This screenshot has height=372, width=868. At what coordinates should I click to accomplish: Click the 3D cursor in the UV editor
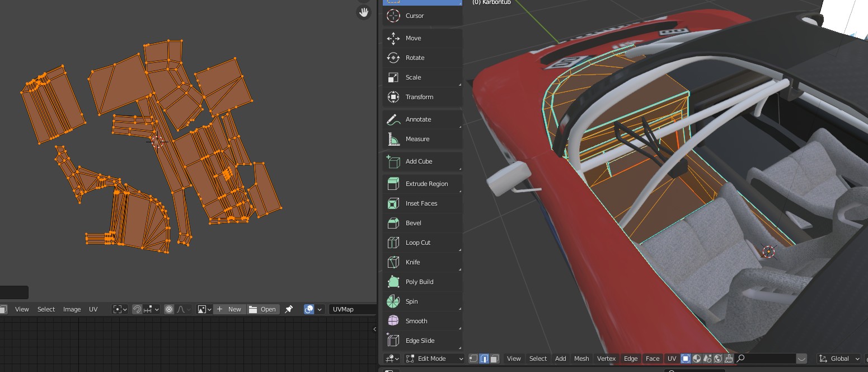[157, 141]
